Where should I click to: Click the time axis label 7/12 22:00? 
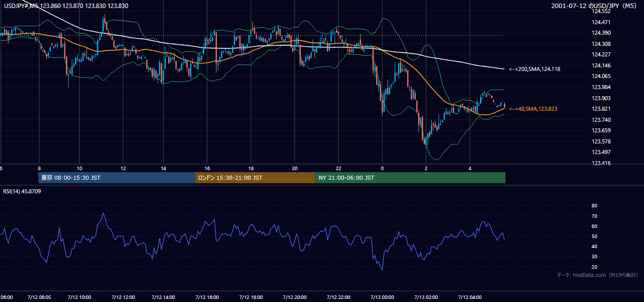(339, 297)
